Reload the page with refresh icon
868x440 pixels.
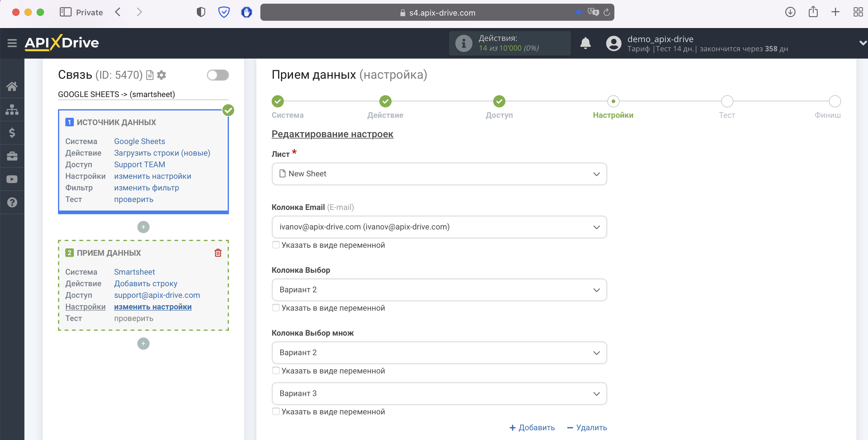pyautogui.click(x=606, y=13)
